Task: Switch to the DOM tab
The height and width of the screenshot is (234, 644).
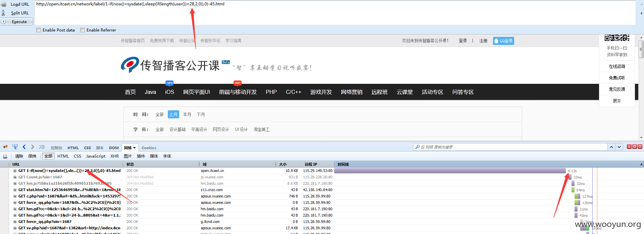Action: pos(114,148)
